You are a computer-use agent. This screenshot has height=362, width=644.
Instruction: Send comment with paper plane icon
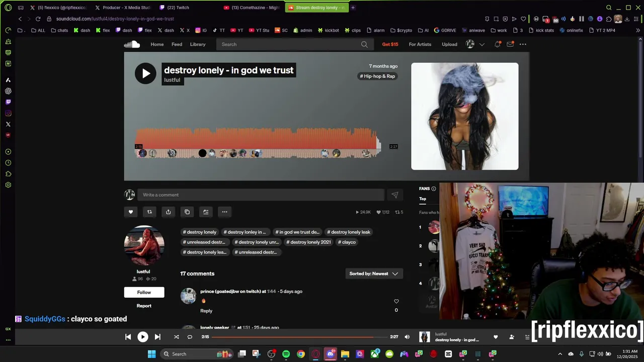pyautogui.click(x=395, y=195)
